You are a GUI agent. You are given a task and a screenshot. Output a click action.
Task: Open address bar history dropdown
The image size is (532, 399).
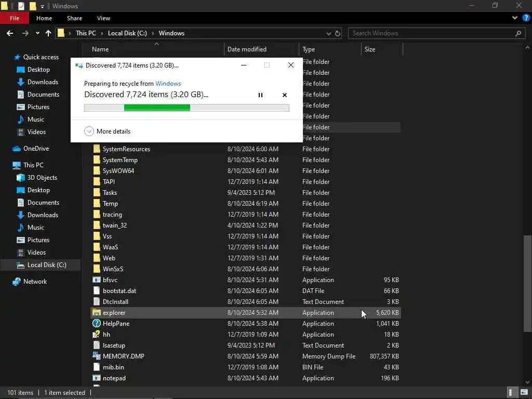click(x=328, y=34)
